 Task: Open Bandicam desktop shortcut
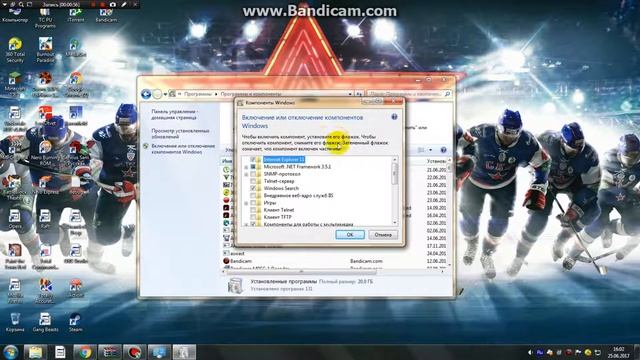(x=106, y=15)
